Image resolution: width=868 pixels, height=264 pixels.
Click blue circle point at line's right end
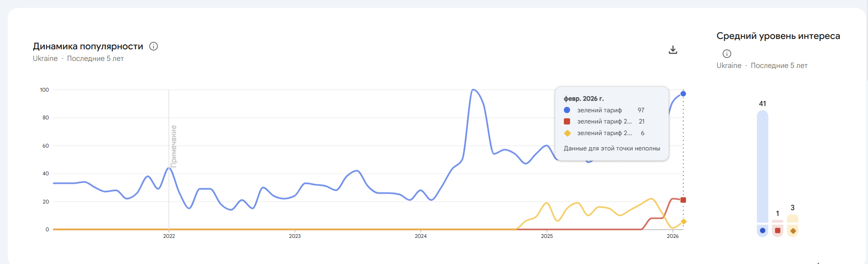[x=683, y=94]
